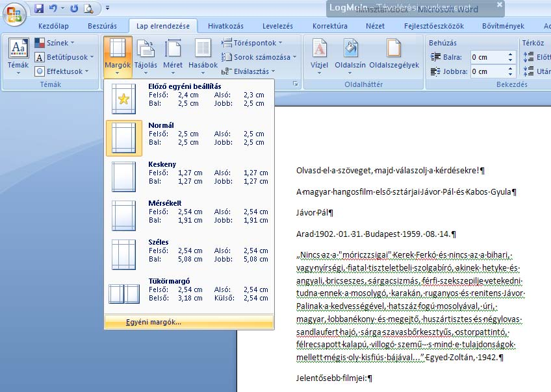Choose the Normál margin preset
Image resolution: width=551 pixels, height=392 pixels.
pyautogui.click(x=189, y=138)
